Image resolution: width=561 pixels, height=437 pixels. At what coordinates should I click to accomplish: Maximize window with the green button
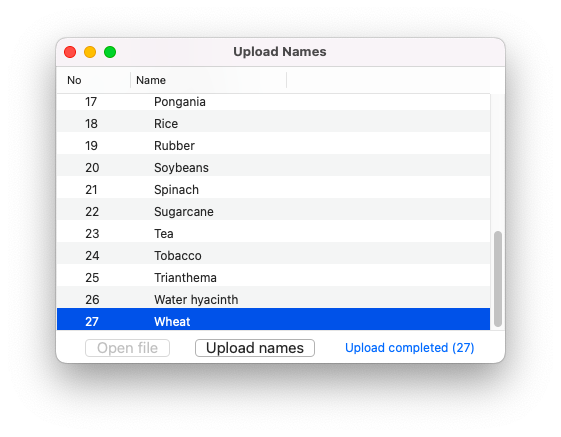(x=110, y=52)
